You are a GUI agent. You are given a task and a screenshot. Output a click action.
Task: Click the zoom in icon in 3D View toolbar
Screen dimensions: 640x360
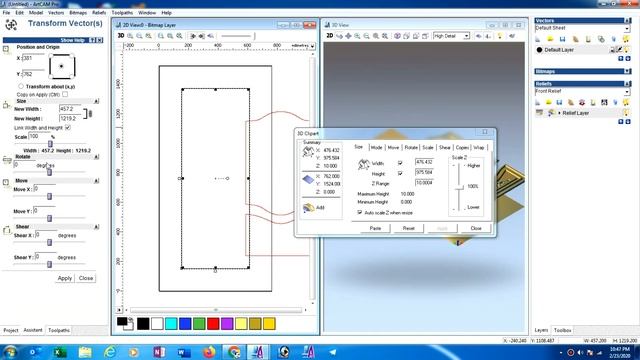pos(357,36)
